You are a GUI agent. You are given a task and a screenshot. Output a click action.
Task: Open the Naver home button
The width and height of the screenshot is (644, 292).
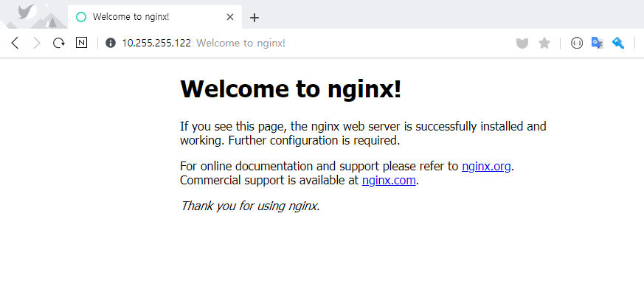pos(81,43)
